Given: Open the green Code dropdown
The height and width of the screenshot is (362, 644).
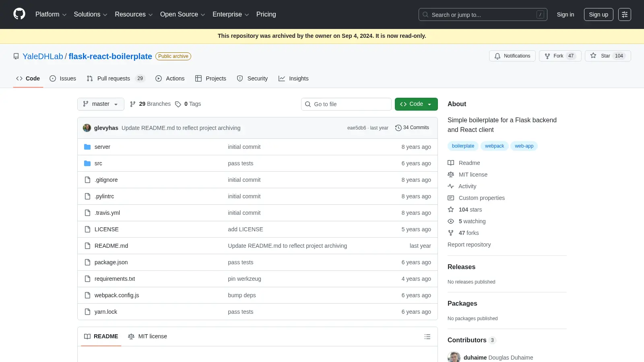Looking at the screenshot, I should click(x=416, y=104).
